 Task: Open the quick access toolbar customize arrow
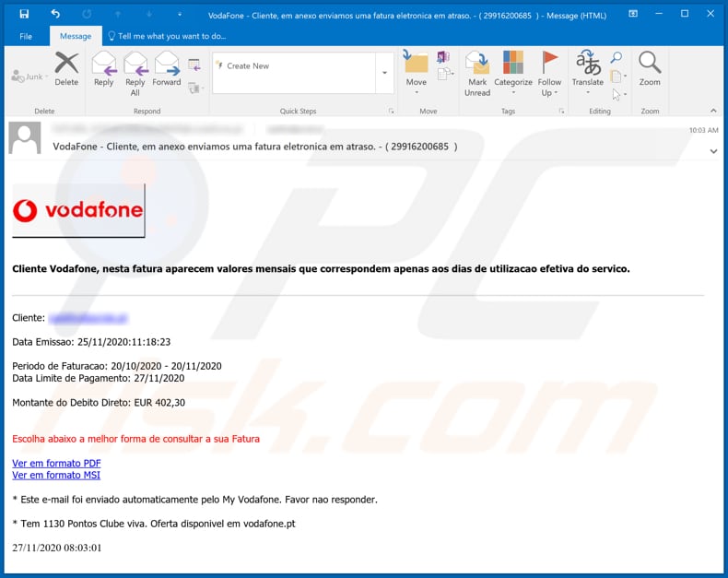(x=180, y=15)
